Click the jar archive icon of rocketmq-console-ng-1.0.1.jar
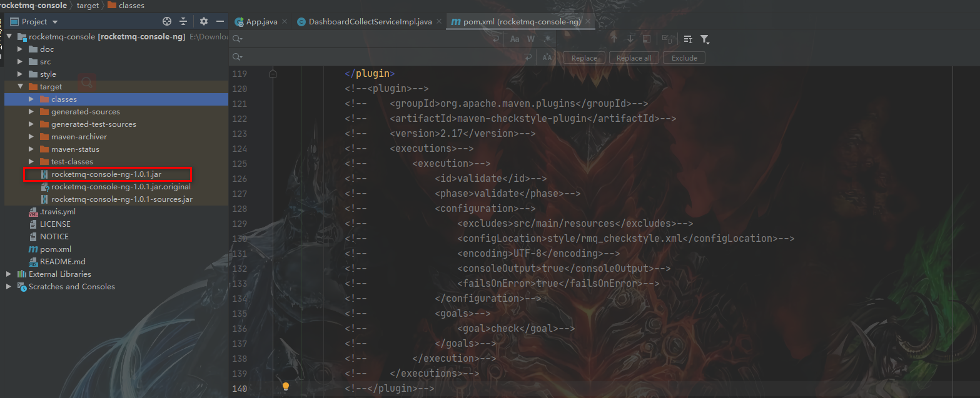The image size is (980, 398). [x=44, y=174]
